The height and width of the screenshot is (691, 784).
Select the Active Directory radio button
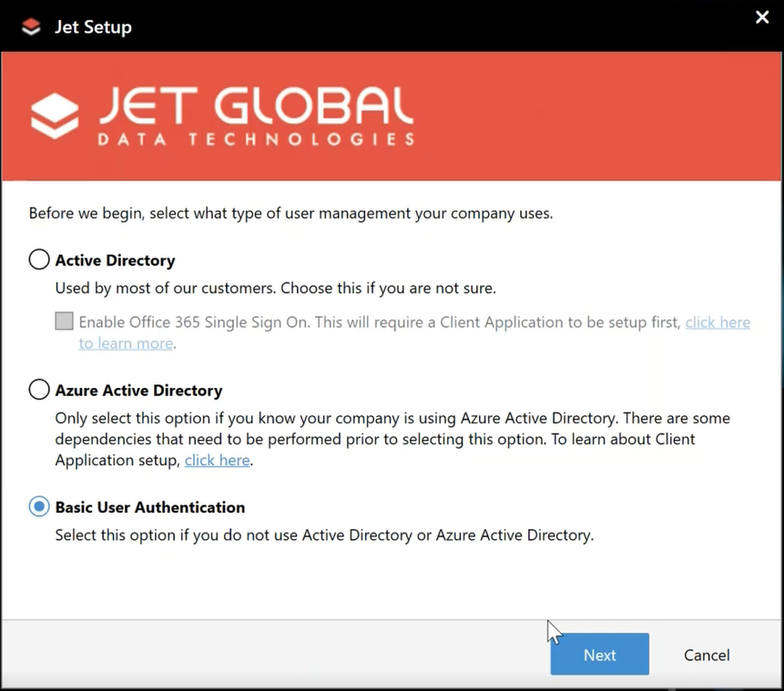click(39, 259)
